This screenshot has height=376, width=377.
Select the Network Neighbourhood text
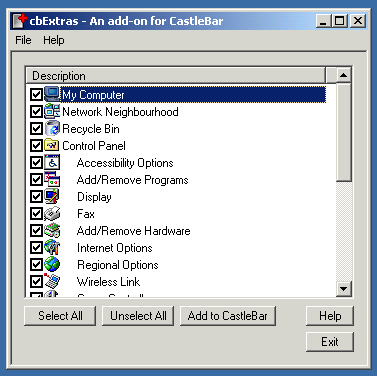coord(120,112)
